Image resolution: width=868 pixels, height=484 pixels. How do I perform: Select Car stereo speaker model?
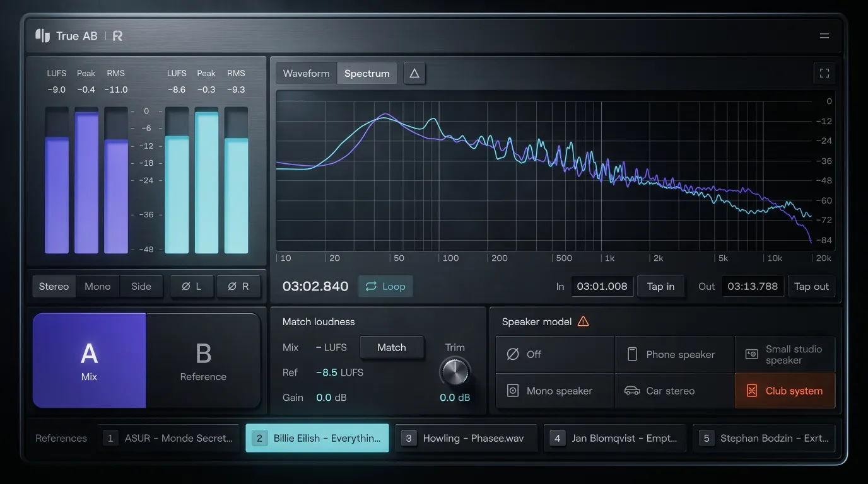[674, 391]
